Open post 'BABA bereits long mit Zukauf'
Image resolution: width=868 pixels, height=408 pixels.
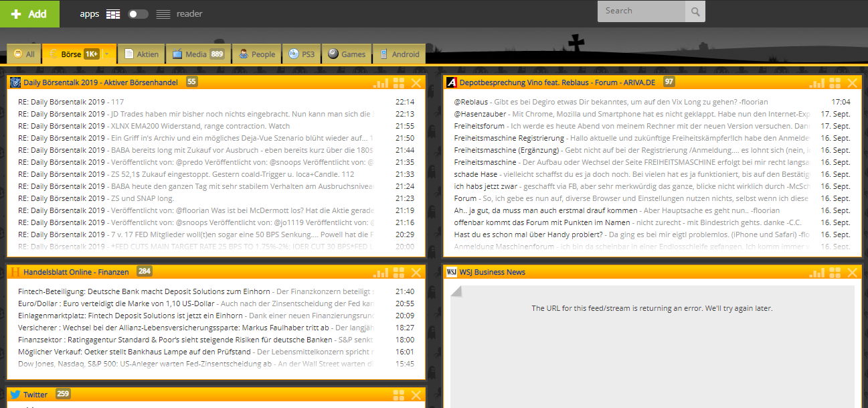point(216,150)
